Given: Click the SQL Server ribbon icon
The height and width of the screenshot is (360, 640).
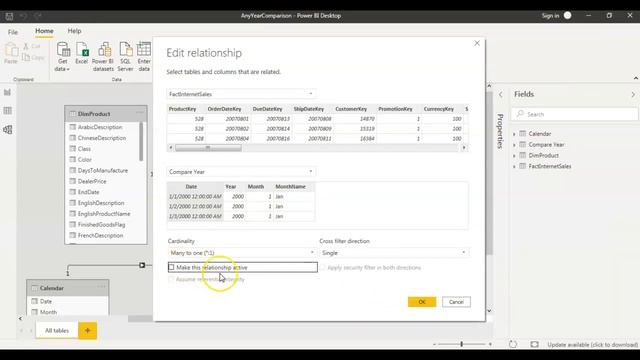Looking at the screenshot, I should click(x=125, y=49).
